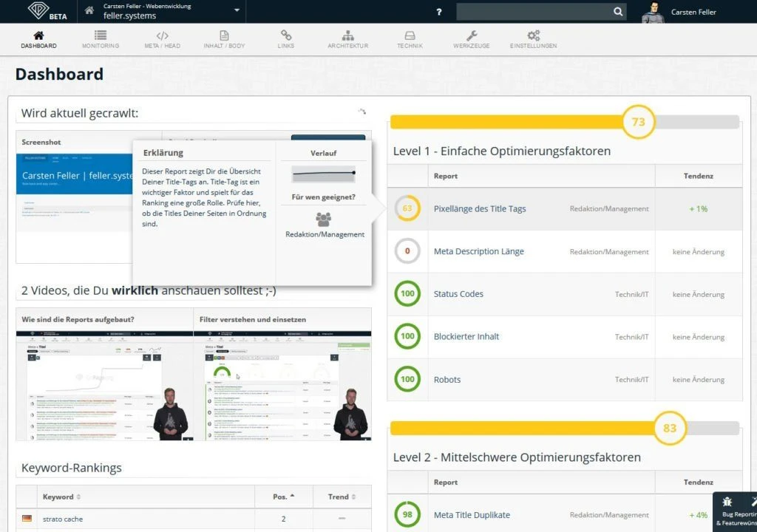The width and height of the screenshot is (757, 532).
Task: Click the score 100 ring for Blockierter Inhalt
Action: 407,336
